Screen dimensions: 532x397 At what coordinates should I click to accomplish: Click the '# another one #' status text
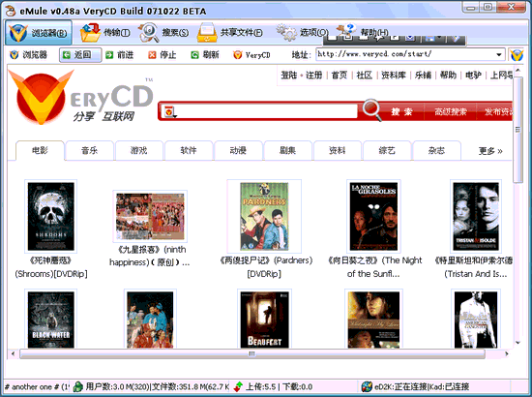coord(37,386)
